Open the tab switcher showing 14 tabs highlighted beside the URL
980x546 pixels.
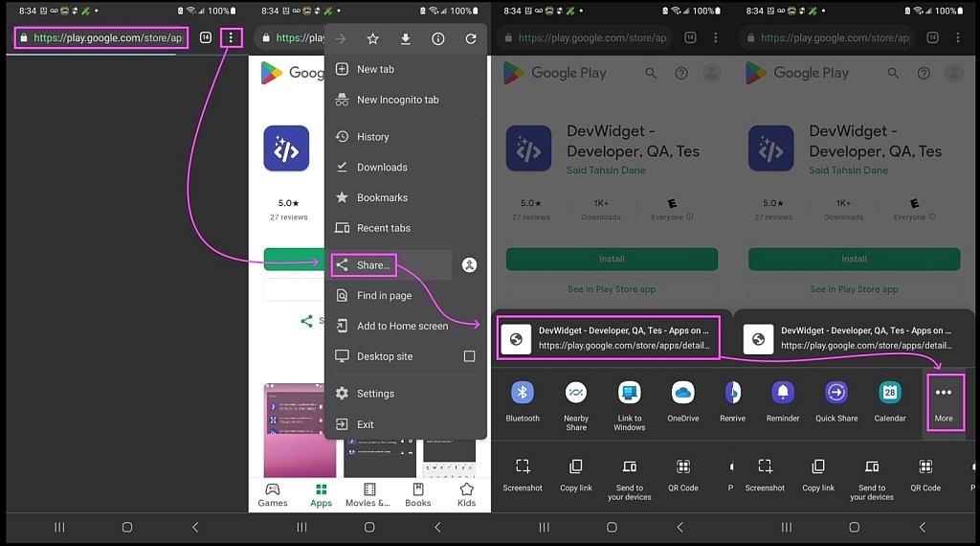206,37
